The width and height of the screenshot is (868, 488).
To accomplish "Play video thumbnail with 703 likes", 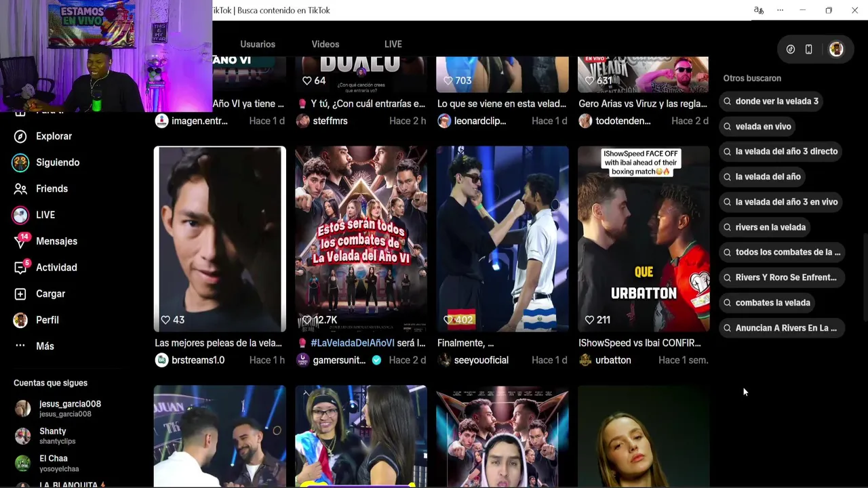I will [x=502, y=74].
